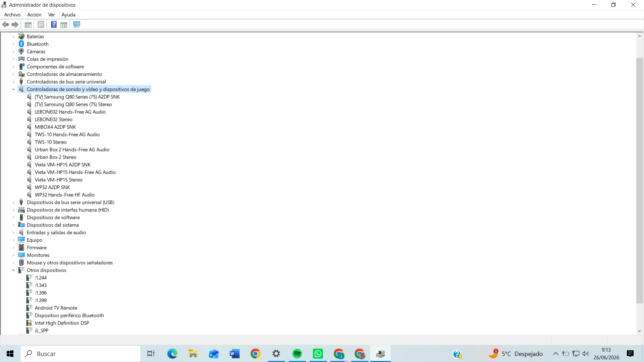
Task: Open the weather widget showing 5°C Despejado
Action: point(515,354)
